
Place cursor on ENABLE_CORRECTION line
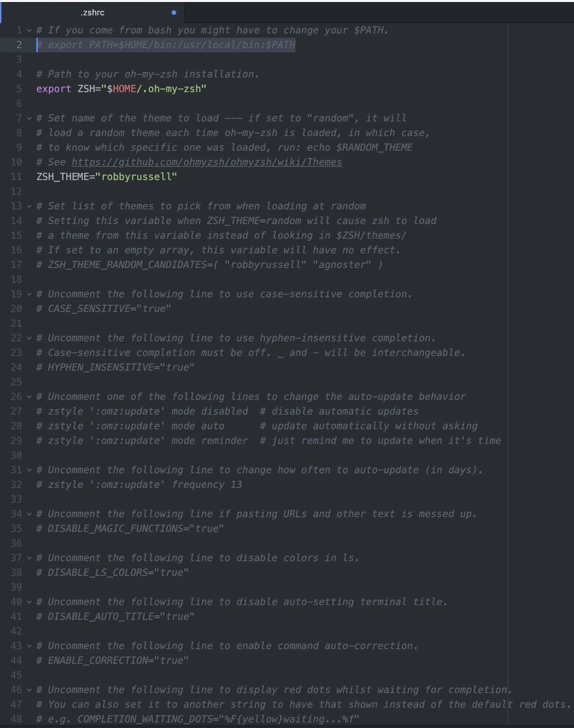(112, 661)
